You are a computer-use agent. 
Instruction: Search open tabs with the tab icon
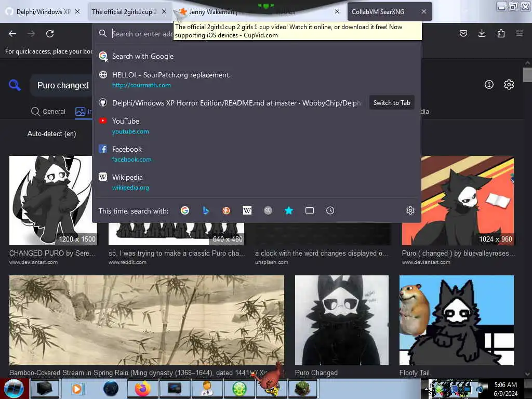(310, 211)
